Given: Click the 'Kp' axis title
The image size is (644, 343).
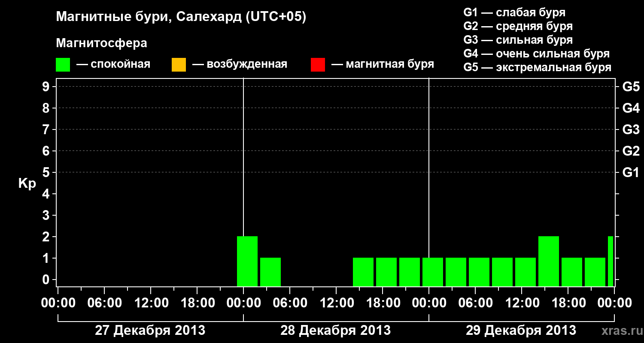Looking at the screenshot, I should pos(27,184).
